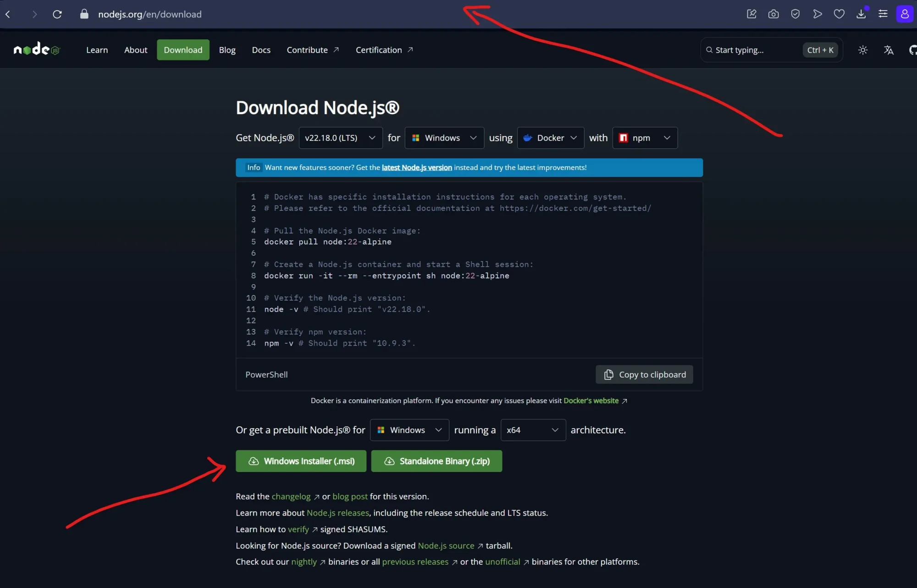The width and height of the screenshot is (917, 588).
Task: Open the purple user profile icon
Action: (x=905, y=14)
